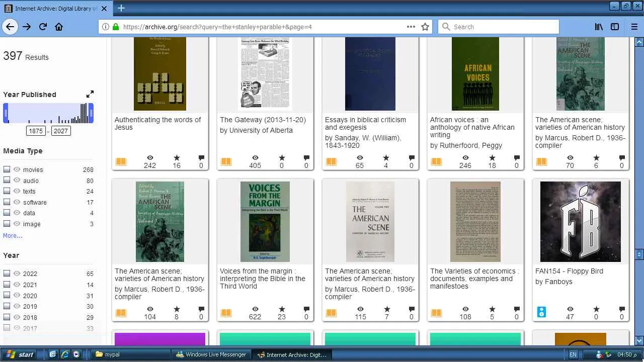The image size is (644, 362).
Task: Expand more media types with More...
Action: pos(13,235)
